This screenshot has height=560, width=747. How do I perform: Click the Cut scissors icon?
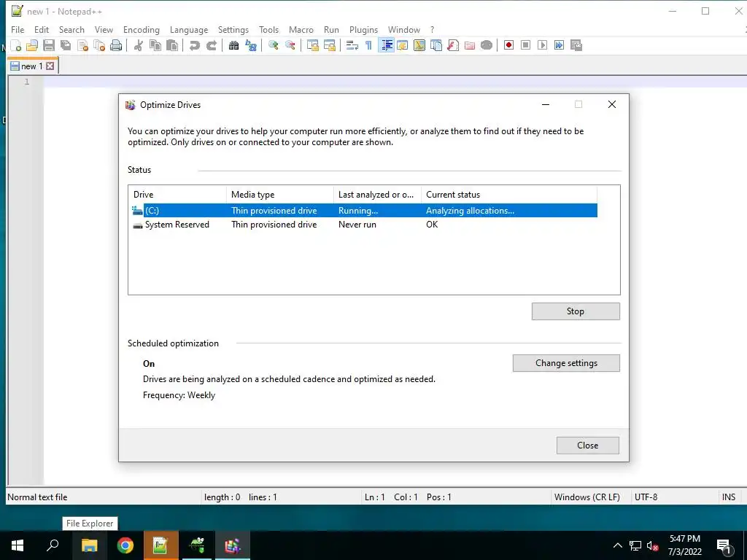coord(138,46)
